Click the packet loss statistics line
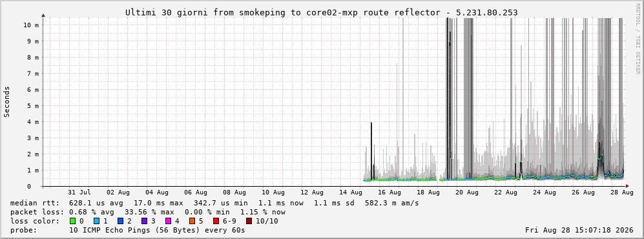Image resolution: width=644 pixels, height=239 pixels. coord(148,213)
